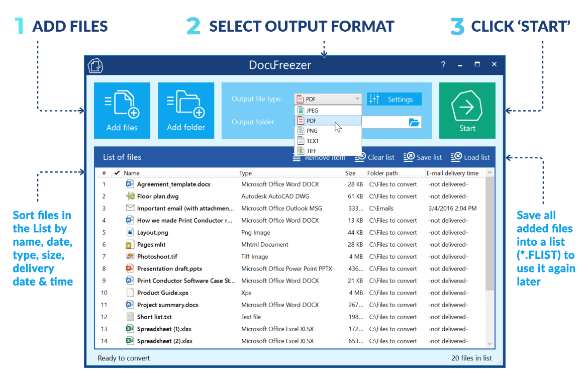Image resolution: width=588 pixels, height=382 pixels.
Task: Open the Settings panel
Action: coord(394,99)
